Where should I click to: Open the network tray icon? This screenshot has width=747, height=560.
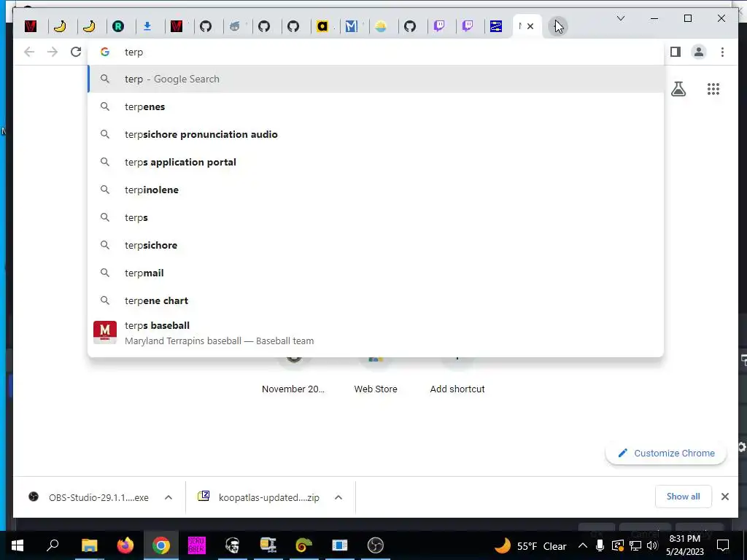click(635, 545)
